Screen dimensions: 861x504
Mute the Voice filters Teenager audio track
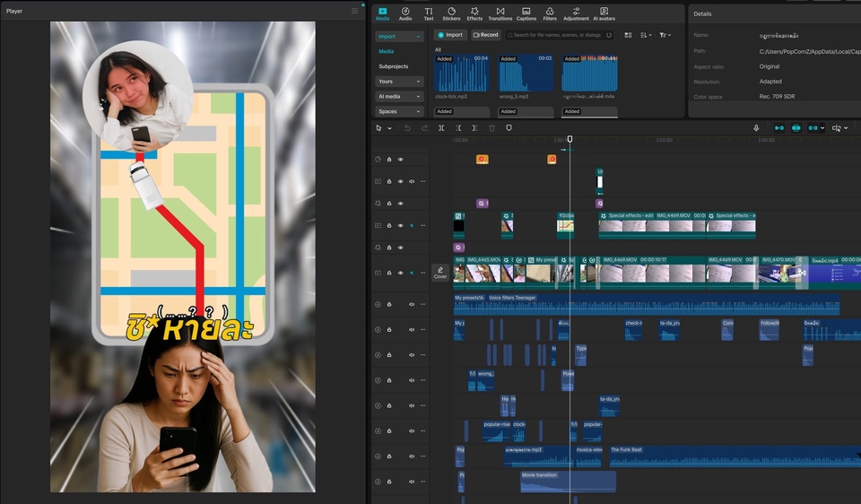[412, 304]
